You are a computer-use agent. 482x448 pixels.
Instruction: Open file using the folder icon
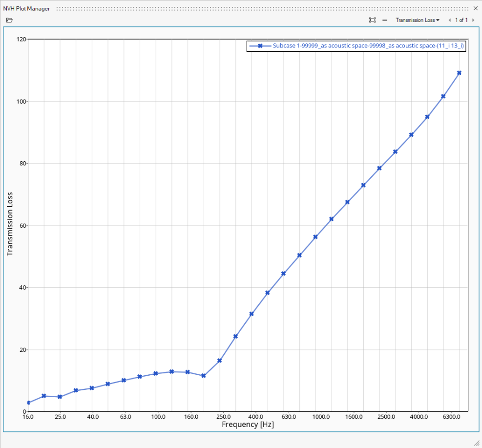9,20
